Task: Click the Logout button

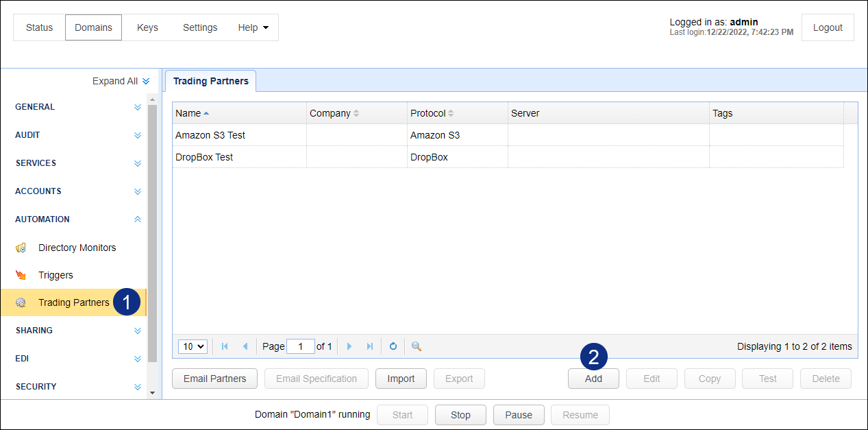Action: click(x=828, y=27)
